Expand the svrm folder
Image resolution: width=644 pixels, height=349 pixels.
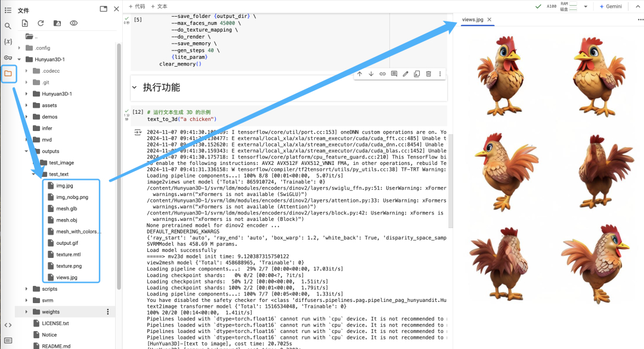pyautogui.click(x=26, y=300)
